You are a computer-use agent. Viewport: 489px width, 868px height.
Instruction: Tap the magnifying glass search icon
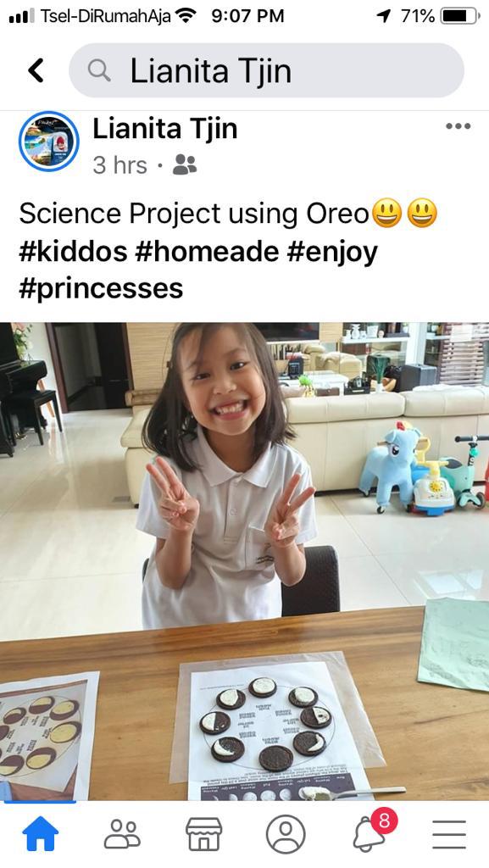click(x=99, y=71)
